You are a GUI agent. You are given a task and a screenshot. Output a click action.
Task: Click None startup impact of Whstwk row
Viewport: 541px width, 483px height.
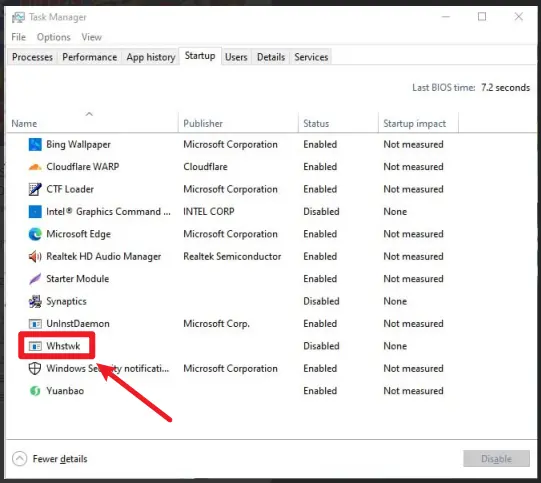click(395, 346)
